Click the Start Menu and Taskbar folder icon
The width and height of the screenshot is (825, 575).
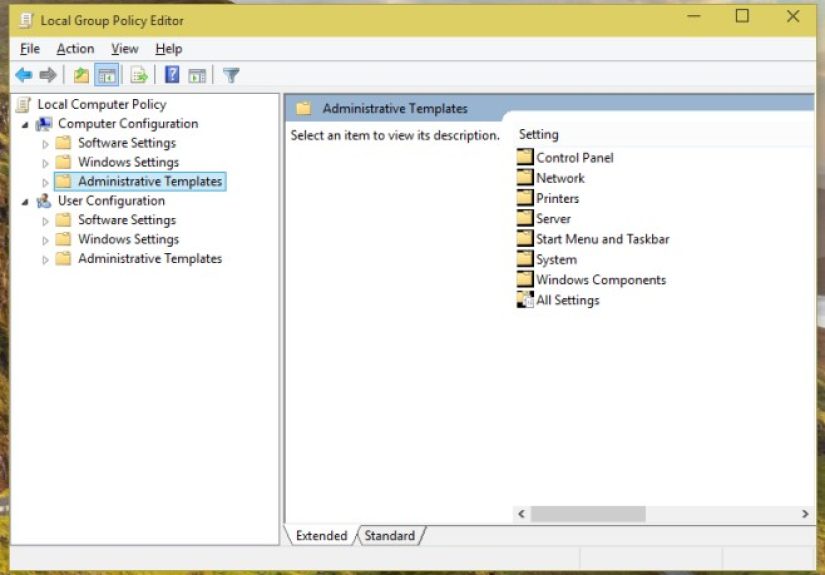[525, 238]
